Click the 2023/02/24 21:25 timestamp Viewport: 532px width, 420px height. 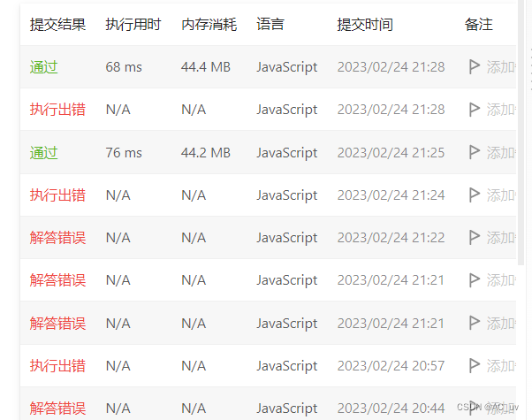coord(391,152)
